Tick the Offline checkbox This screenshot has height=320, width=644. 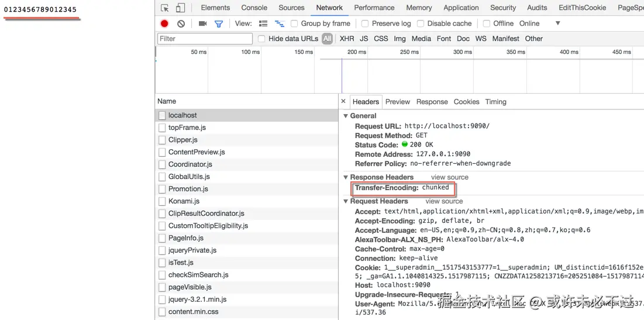tap(486, 23)
